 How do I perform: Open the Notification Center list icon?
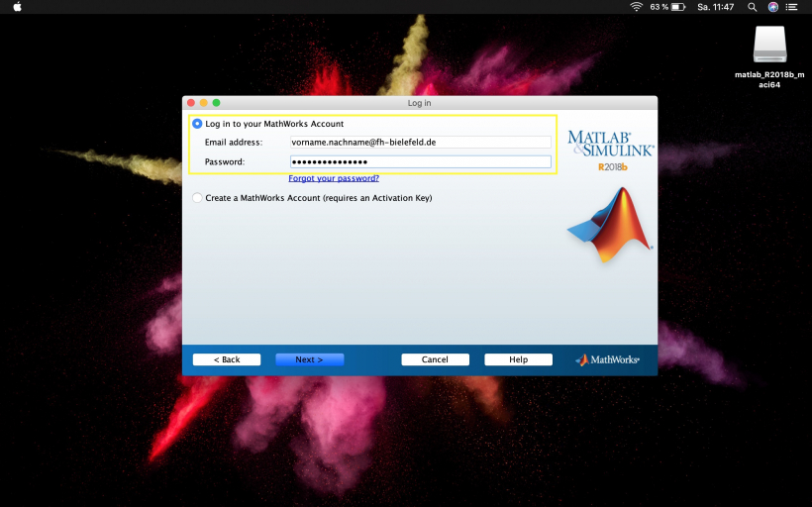pos(794,6)
